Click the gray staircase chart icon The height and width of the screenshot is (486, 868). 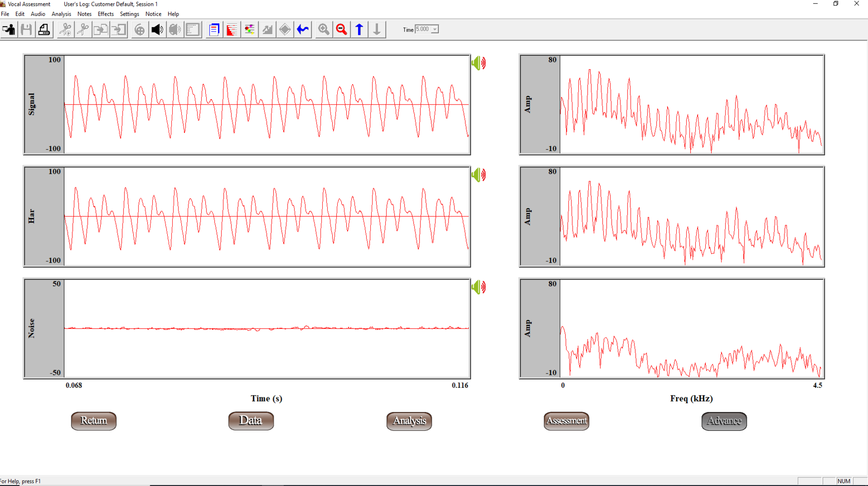(x=267, y=30)
